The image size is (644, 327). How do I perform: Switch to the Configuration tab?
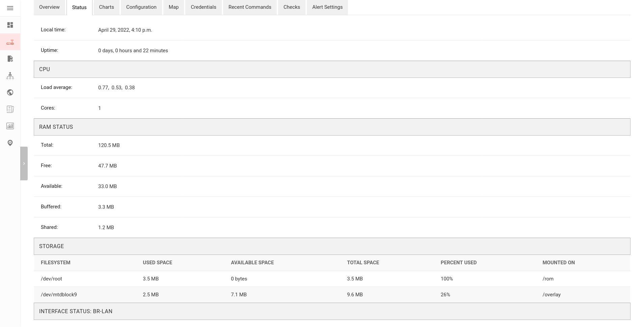[x=141, y=7]
